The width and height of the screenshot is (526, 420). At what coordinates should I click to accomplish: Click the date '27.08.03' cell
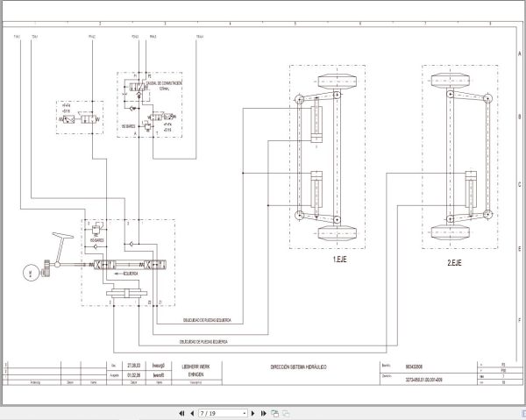134,366
